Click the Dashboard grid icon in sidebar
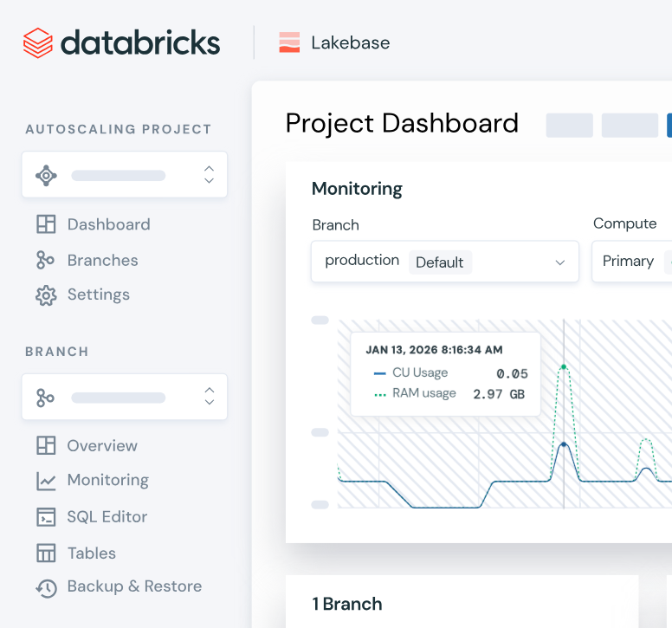This screenshot has width=672, height=628. [46, 224]
